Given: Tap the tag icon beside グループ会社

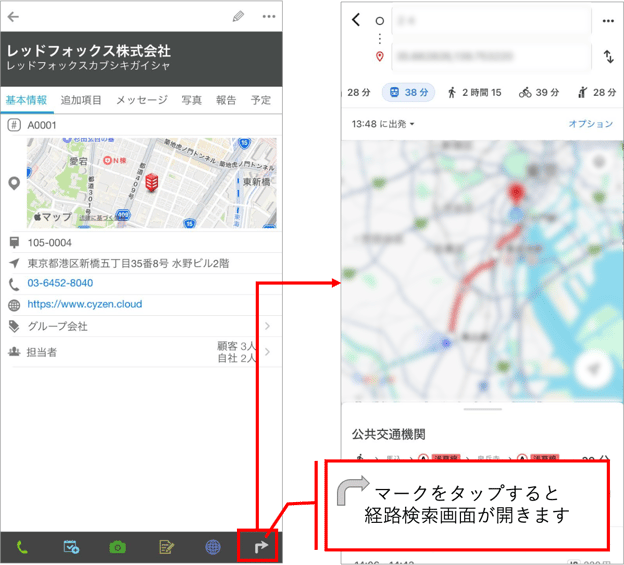Looking at the screenshot, I should click(x=14, y=326).
